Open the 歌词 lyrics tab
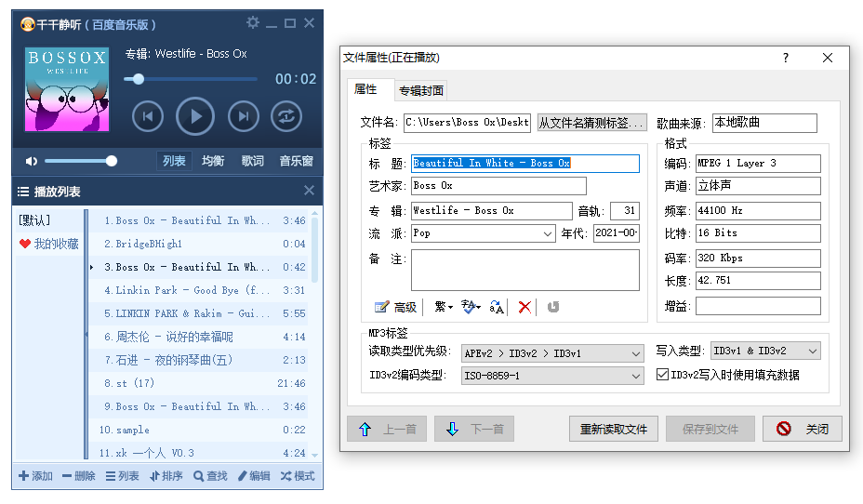The height and width of the screenshot is (504, 863). 253,161
